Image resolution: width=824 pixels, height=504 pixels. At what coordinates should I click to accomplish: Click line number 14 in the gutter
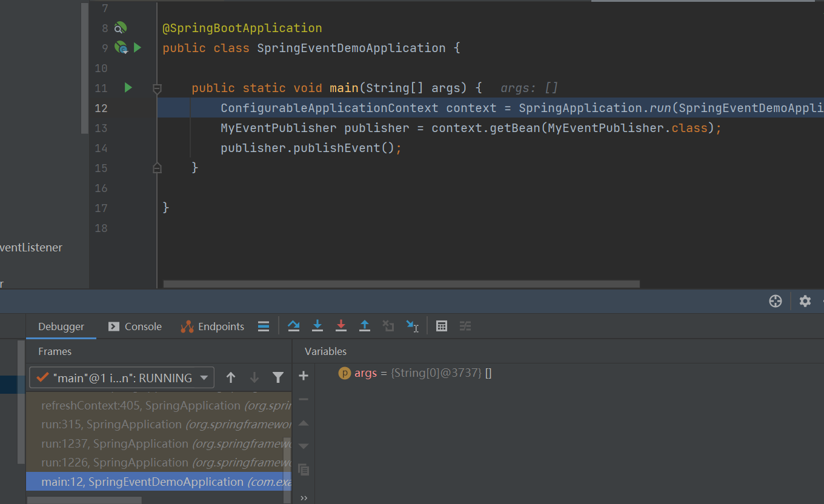click(101, 148)
